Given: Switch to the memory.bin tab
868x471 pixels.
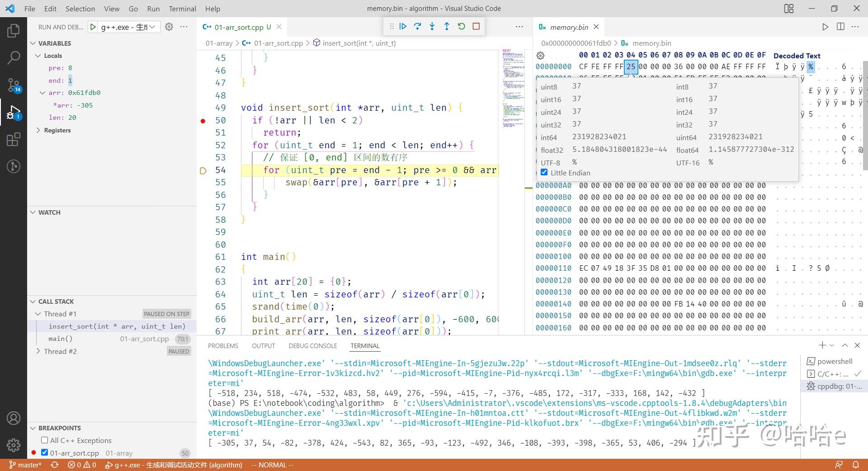Looking at the screenshot, I should (568, 27).
